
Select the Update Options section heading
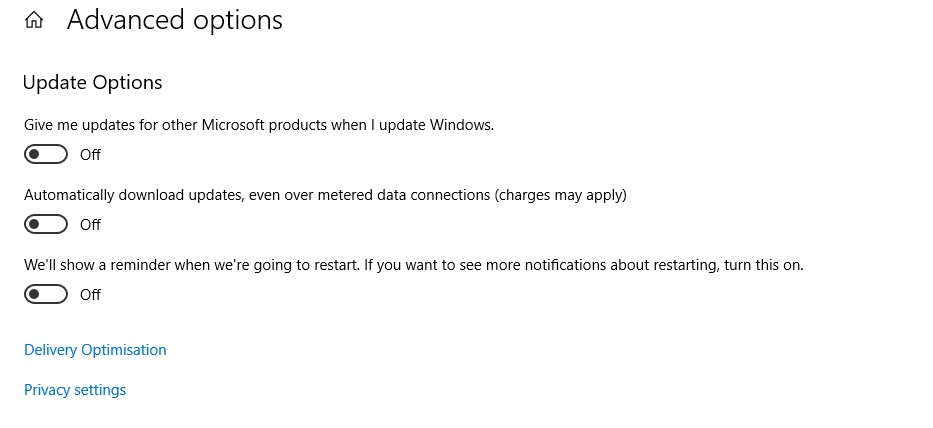click(x=92, y=82)
